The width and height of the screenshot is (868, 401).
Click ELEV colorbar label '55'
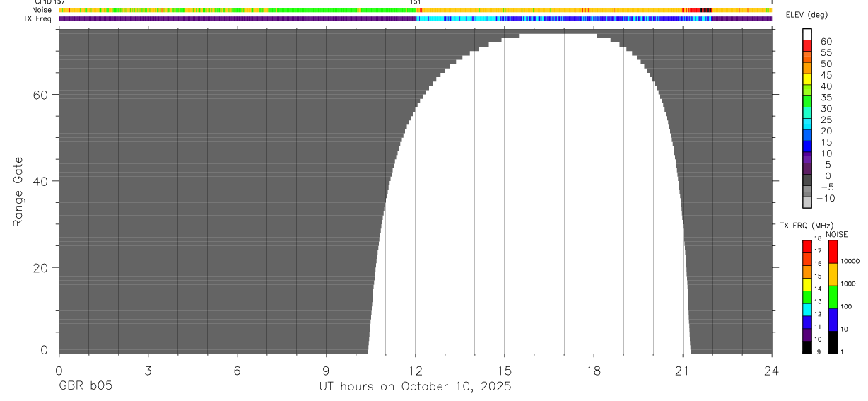click(x=826, y=52)
